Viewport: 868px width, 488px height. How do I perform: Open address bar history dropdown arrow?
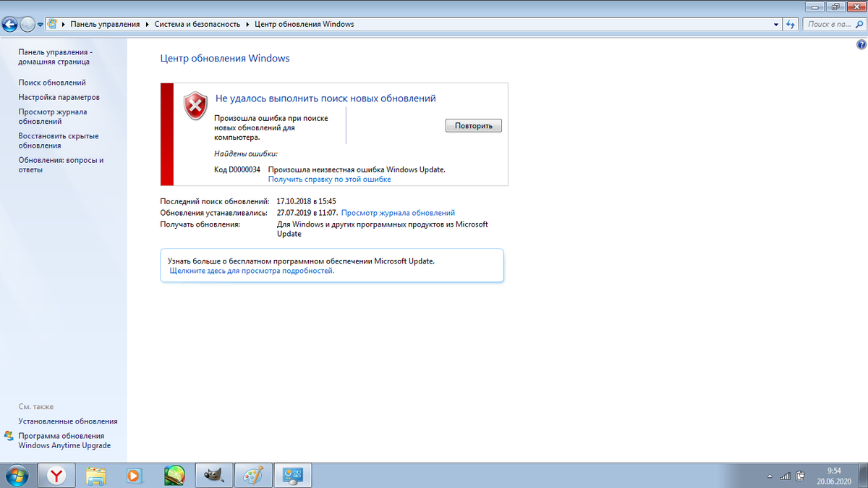tap(775, 24)
